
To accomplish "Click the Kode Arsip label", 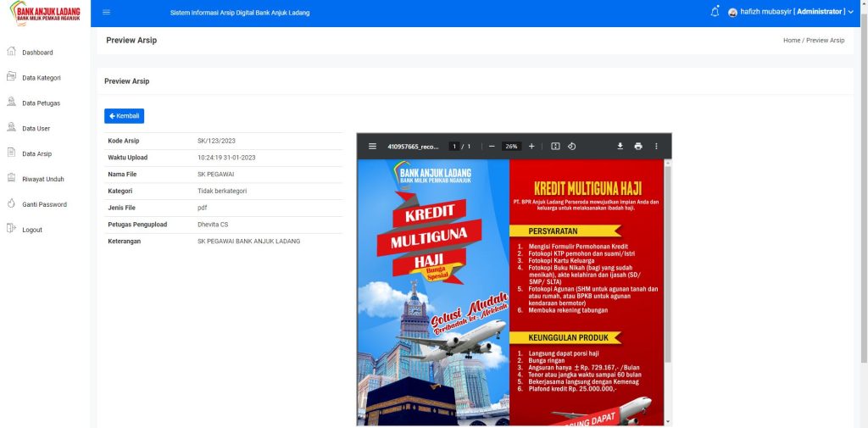I will pos(124,141).
